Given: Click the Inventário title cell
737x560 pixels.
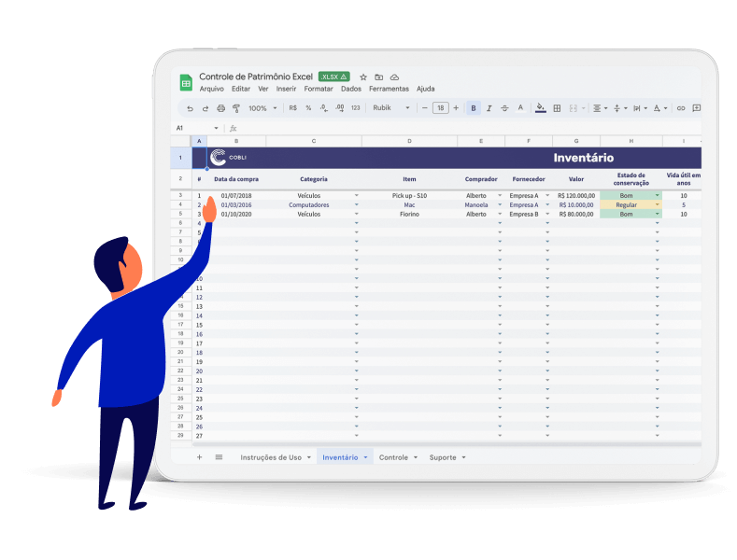Looking at the screenshot, I should pyautogui.click(x=583, y=158).
